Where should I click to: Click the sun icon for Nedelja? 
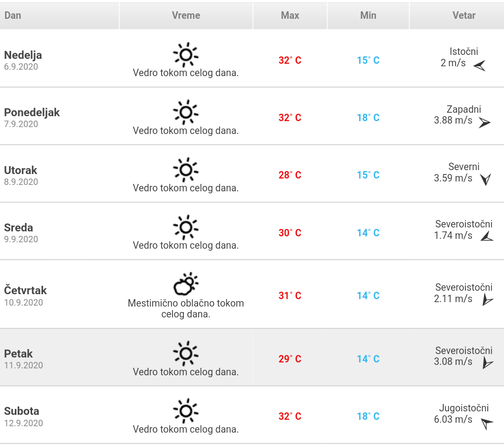(186, 55)
